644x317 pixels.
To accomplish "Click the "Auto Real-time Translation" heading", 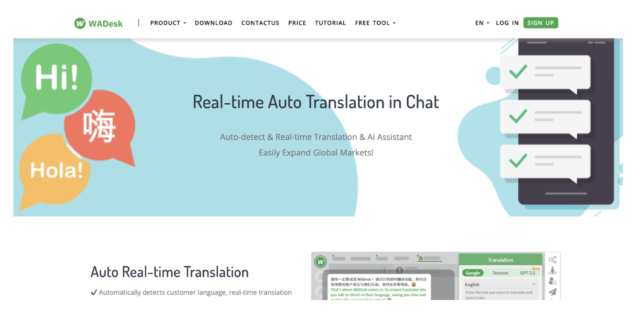I will point(169,272).
